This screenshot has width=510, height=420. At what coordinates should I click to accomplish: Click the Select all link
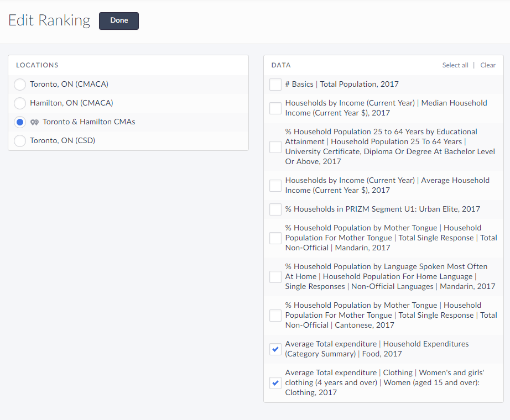point(455,65)
